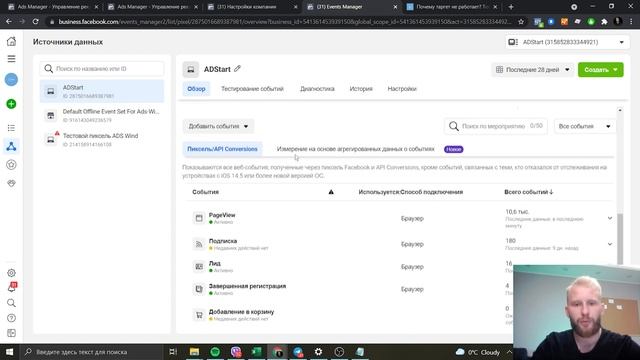Open browser extensions puzzle icon
Screen dimensions: 640x360
pos(604,22)
